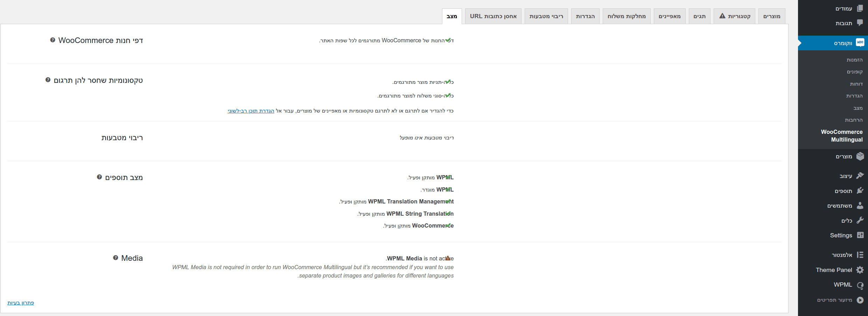Click the Theme Panel gear icon

click(x=860, y=270)
